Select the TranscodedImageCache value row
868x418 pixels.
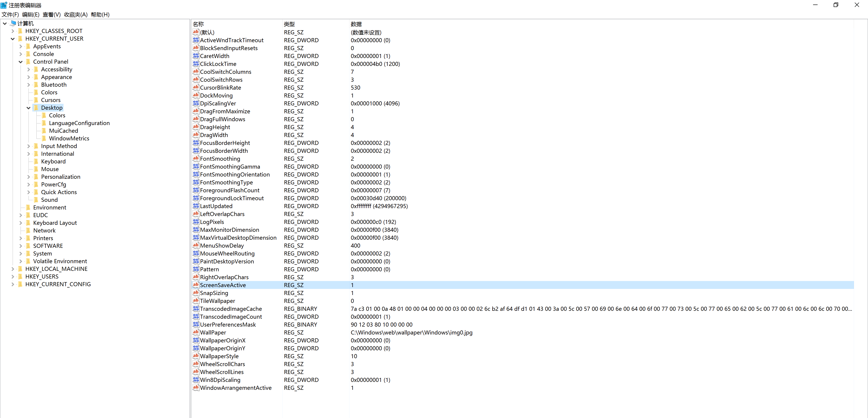pyautogui.click(x=231, y=309)
